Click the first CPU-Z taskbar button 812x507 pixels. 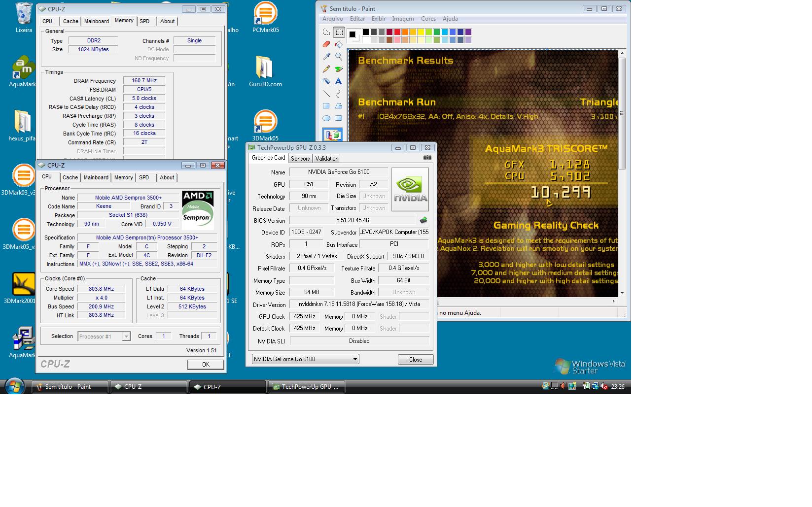(149, 387)
